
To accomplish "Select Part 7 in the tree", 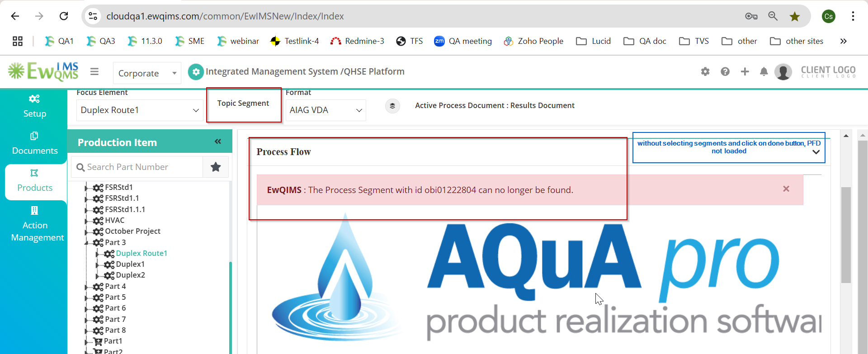I will (115, 319).
